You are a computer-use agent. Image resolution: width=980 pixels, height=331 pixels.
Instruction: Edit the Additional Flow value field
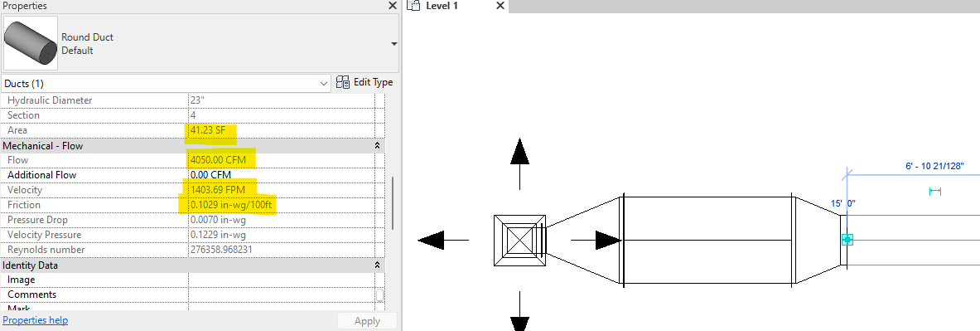click(x=281, y=175)
